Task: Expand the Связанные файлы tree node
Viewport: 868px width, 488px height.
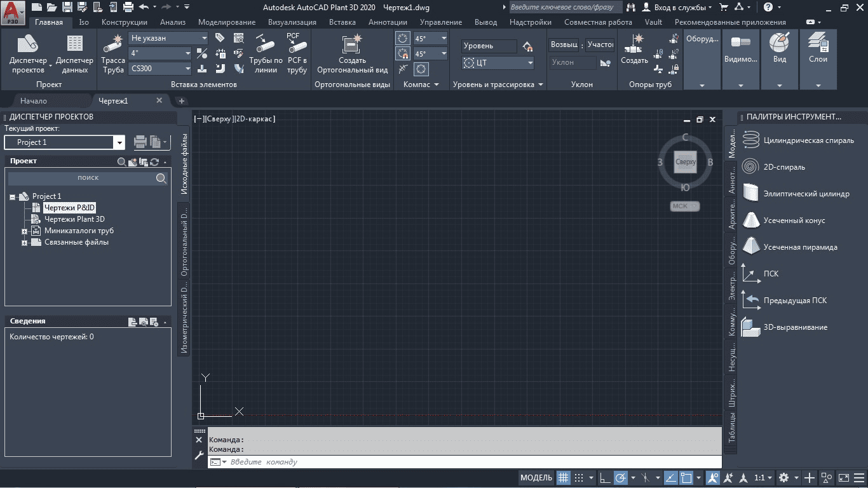Action: click(x=24, y=243)
